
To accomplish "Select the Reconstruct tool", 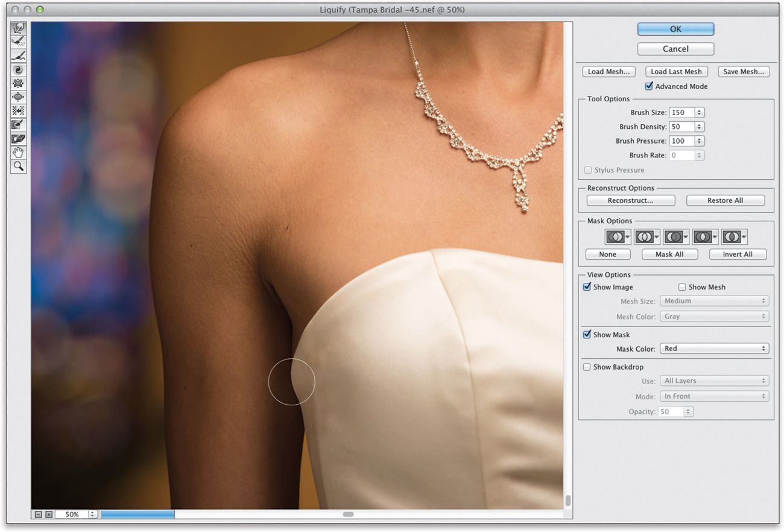I will [x=19, y=42].
